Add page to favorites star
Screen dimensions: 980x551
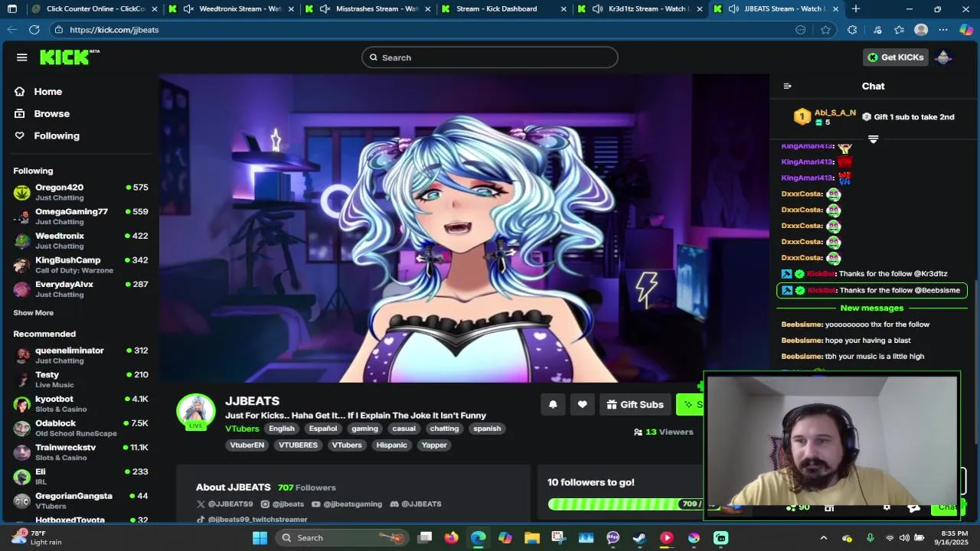(825, 30)
